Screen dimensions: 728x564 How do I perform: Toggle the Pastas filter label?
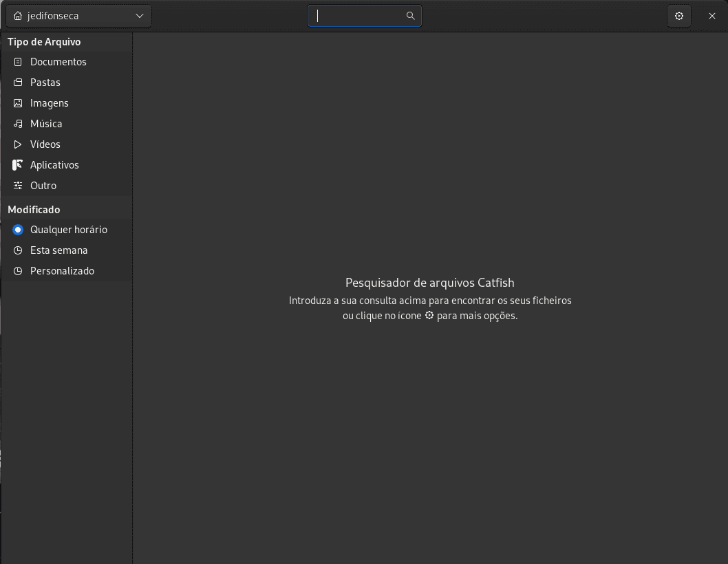(x=45, y=82)
